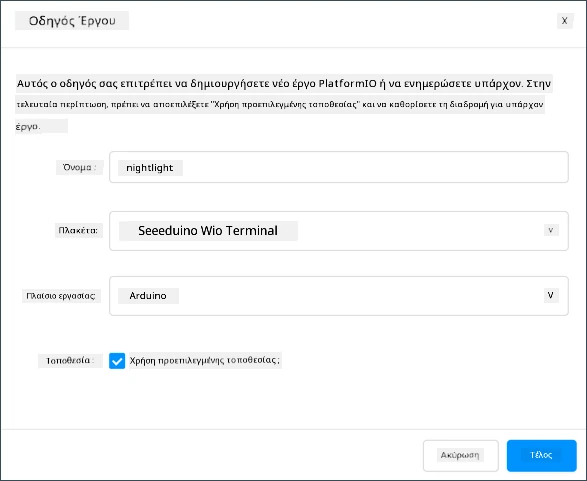Click the Όνομα field label
Image resolution: width=587 pixels, height=481 pixels.
pos(79,167)
